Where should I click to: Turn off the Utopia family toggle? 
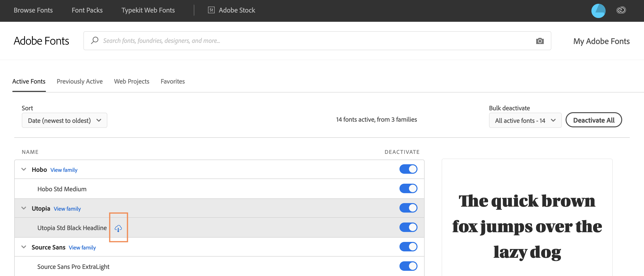(x=408, y=208)
